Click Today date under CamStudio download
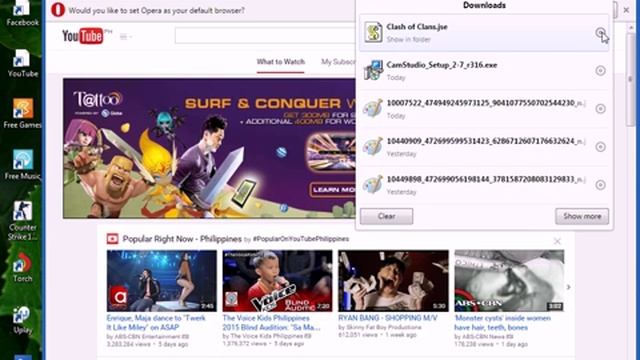 tap(396, 78)
